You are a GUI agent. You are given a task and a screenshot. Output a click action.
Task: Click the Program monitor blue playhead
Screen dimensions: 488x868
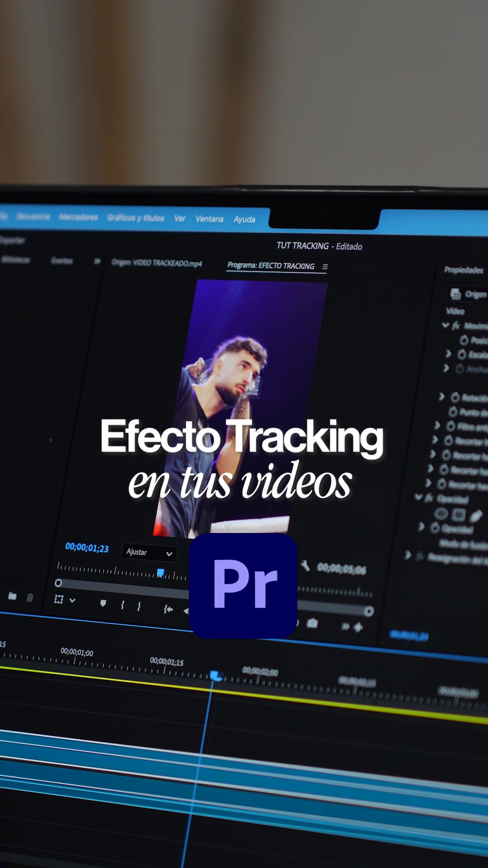point(160,573)
